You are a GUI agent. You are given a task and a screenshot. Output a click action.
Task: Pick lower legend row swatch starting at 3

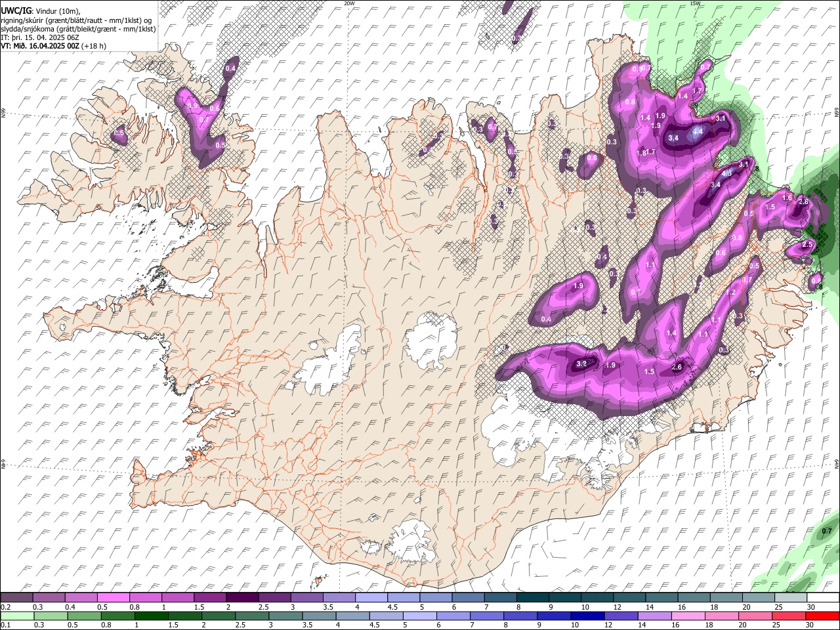click(285, 616)
